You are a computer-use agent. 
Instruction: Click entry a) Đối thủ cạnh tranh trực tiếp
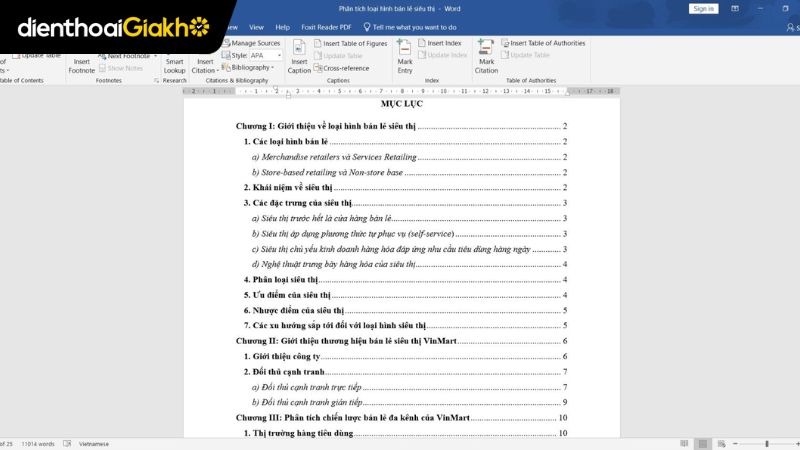point(410,387)
